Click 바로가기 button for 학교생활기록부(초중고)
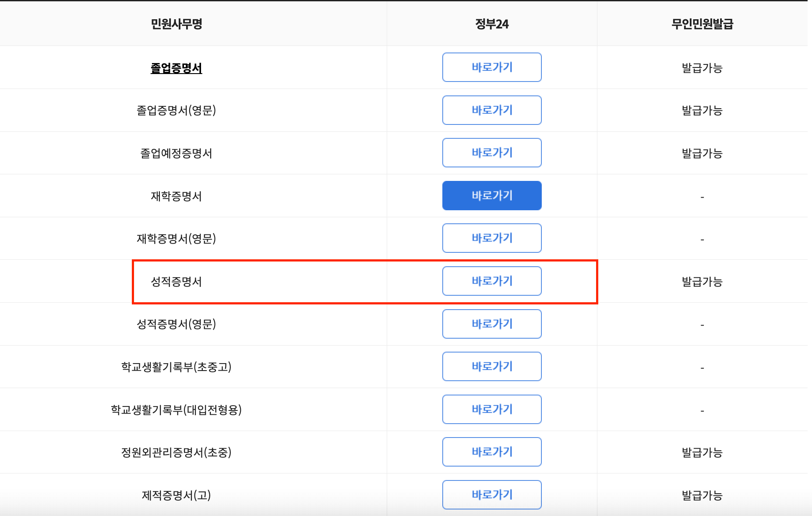The width and height of the screenshot is (812, 516). (x=492, y=366)
